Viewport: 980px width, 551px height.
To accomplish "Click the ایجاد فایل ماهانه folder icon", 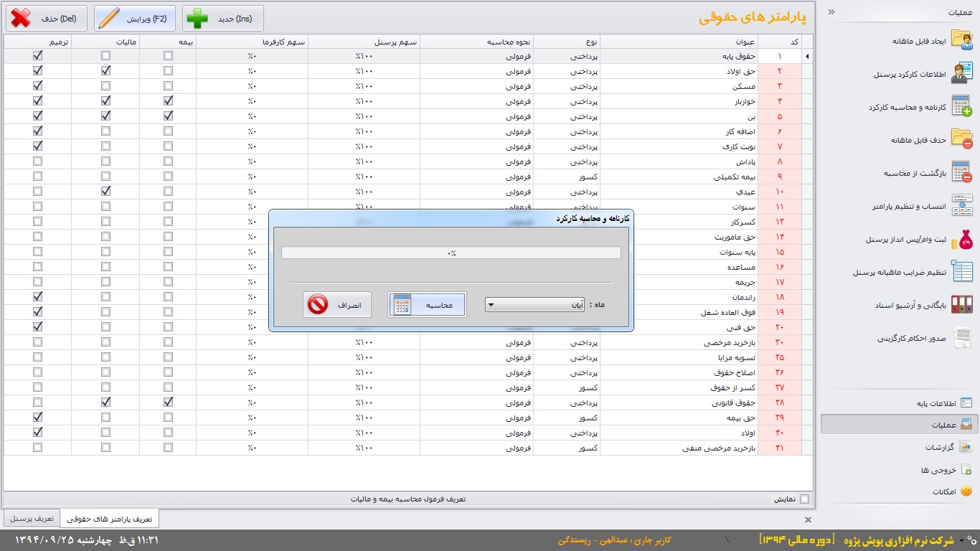I will tap(961, 40).
